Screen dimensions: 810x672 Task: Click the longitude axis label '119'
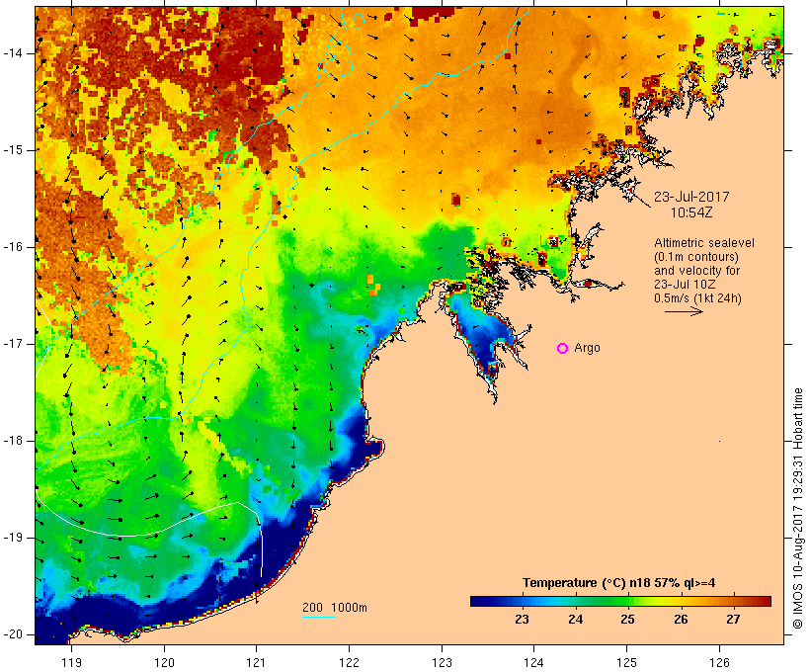click(x=72, y=663)
